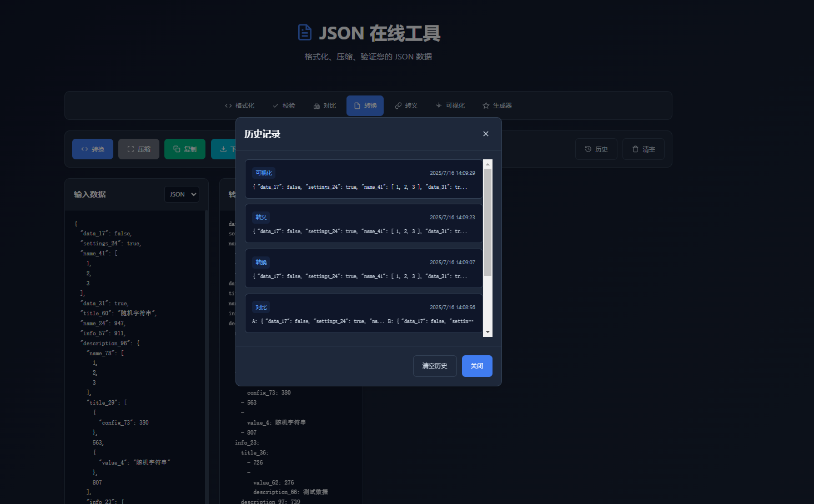Switch to the 格式化 tab

pyautogui.click(x=239, y=105)
